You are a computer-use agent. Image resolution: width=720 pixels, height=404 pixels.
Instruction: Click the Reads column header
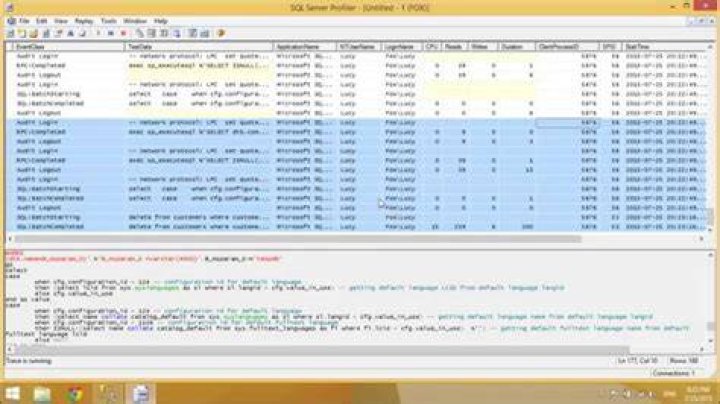click(x=454, y=47)
